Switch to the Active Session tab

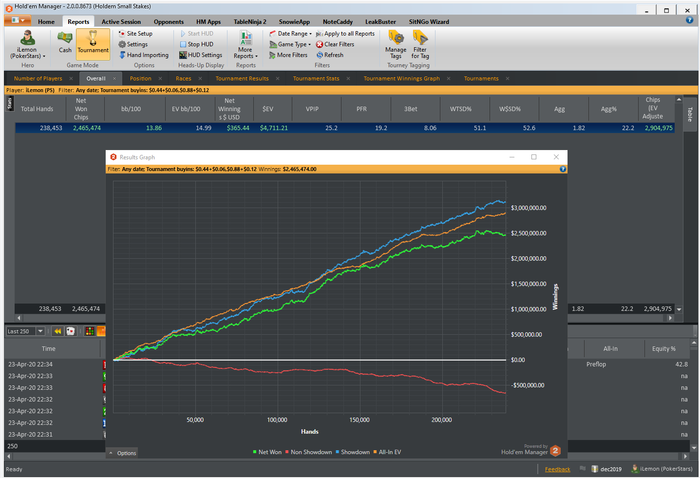click(121, 21)
